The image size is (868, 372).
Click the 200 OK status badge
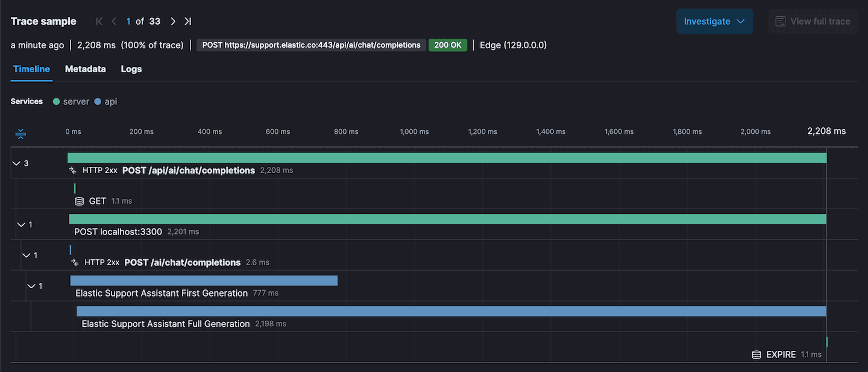[447, 45]
